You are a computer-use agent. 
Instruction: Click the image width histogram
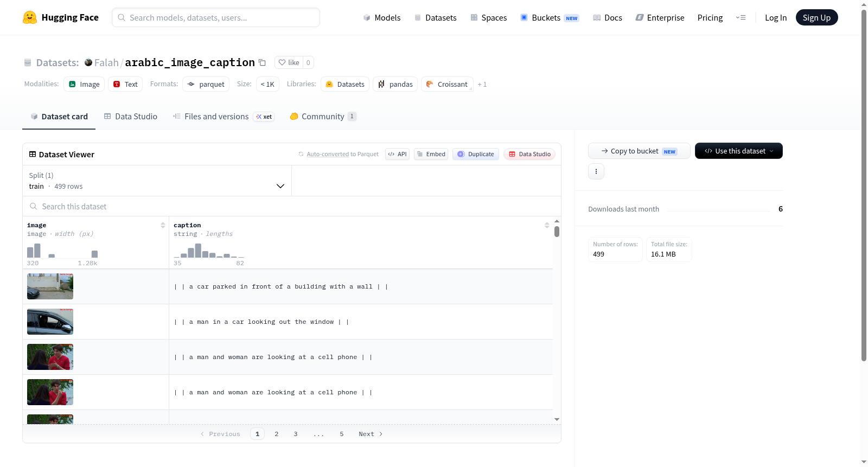coord(62,251)
